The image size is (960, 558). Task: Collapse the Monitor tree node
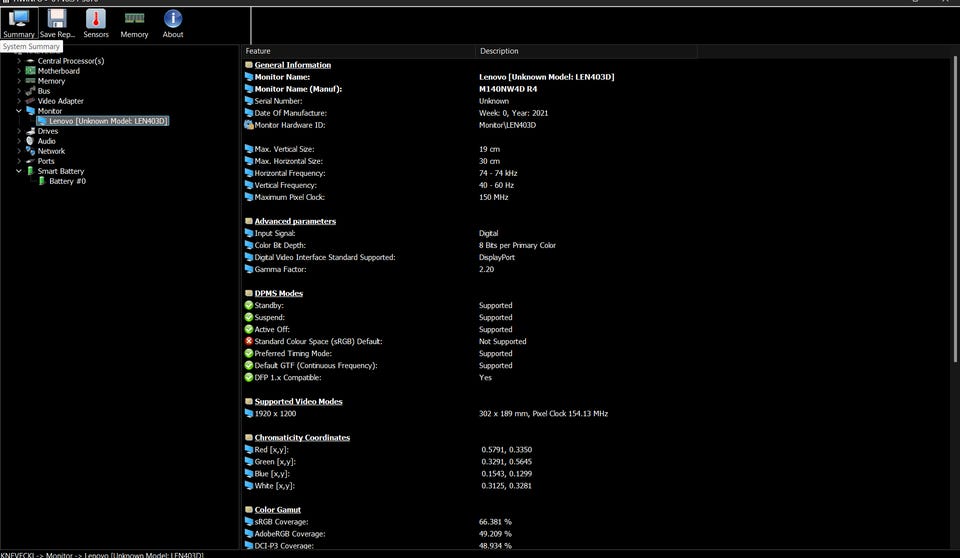[x=19, y=111]
